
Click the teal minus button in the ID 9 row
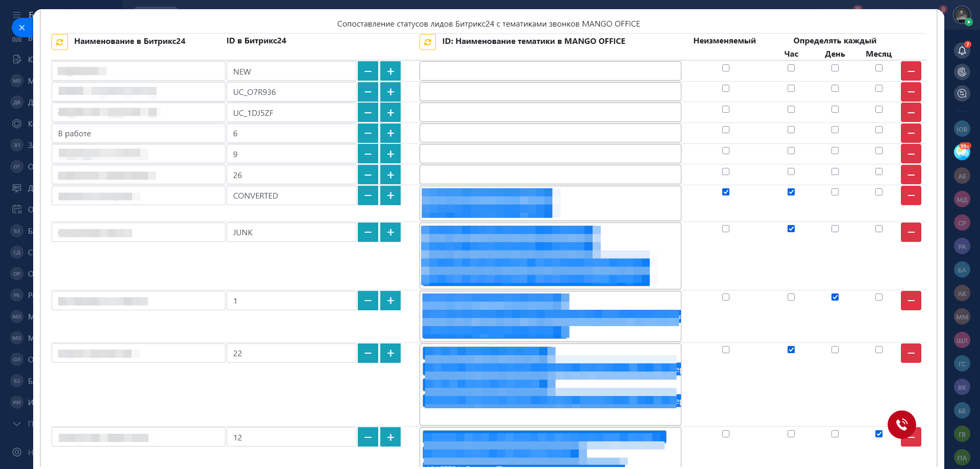(368, 154)
